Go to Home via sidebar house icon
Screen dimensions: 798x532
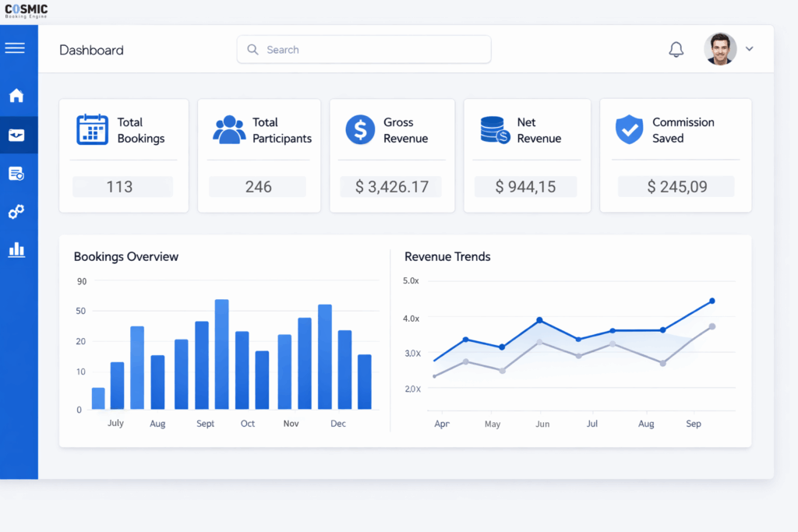[x=16, y=96]
